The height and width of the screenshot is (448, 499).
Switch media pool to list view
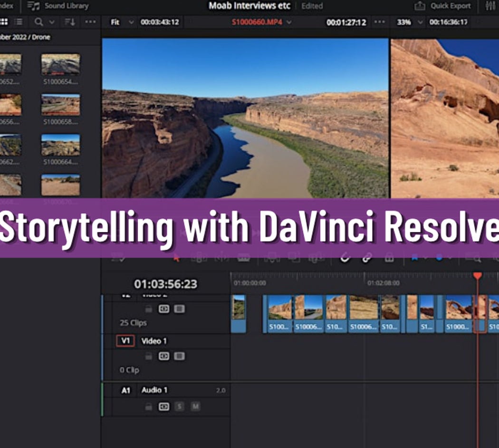pos(19,22)
